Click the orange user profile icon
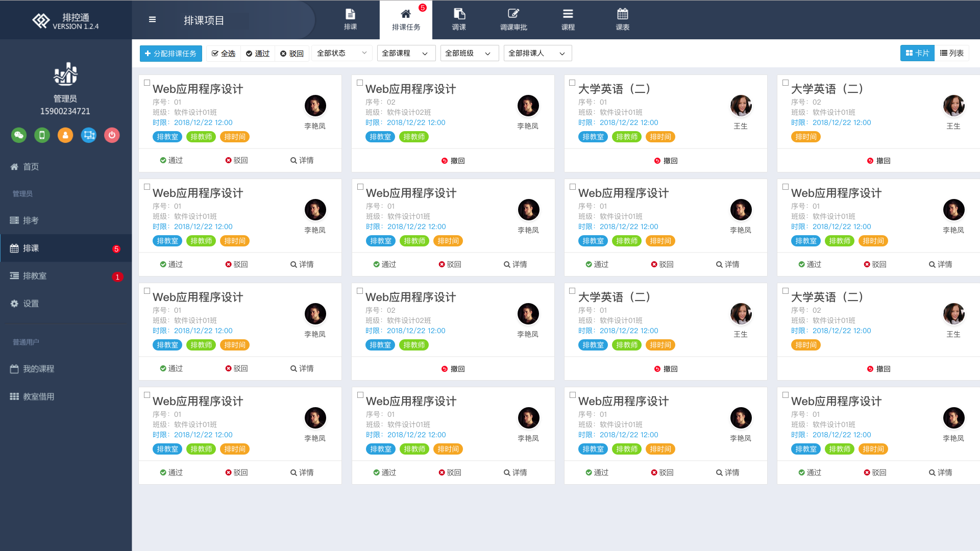The width and height of the screenshot is (980, 551). (65, 135)
